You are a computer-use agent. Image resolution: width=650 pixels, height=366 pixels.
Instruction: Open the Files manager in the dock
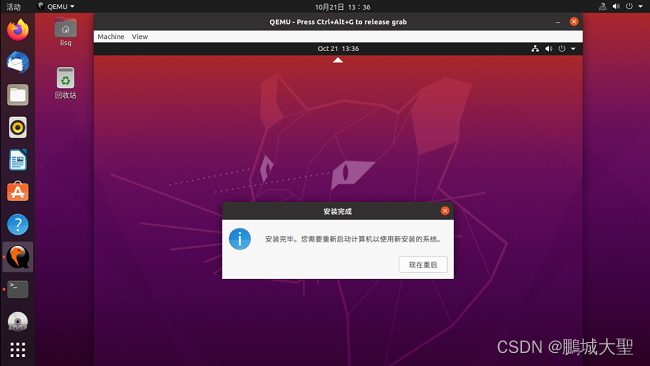tap(17, 95)
